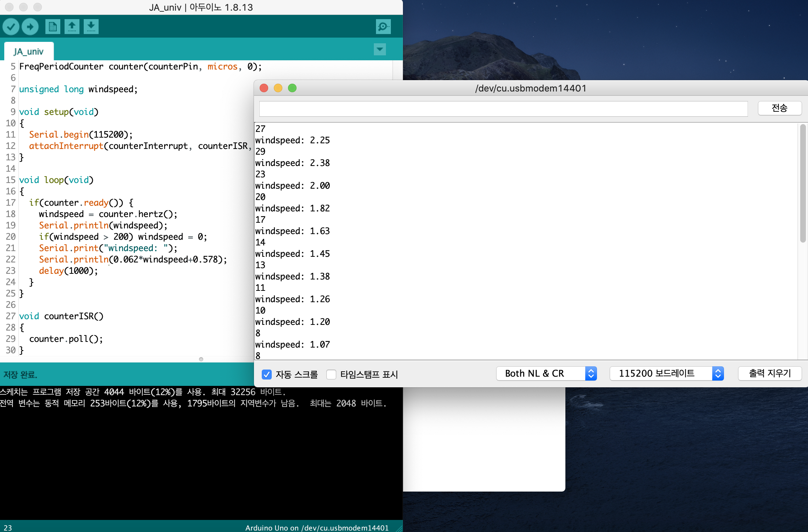Click green zoom button of serial monitor

[x=292, y=88]
